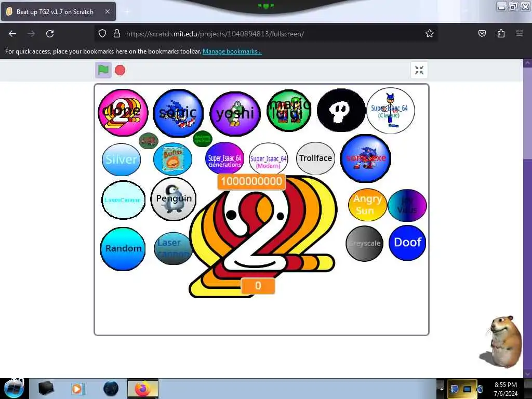Image resolution: width=532 pixels, height=399 pixels.
Task: Hit the small dark green circle below sonic
Action: 202,139
